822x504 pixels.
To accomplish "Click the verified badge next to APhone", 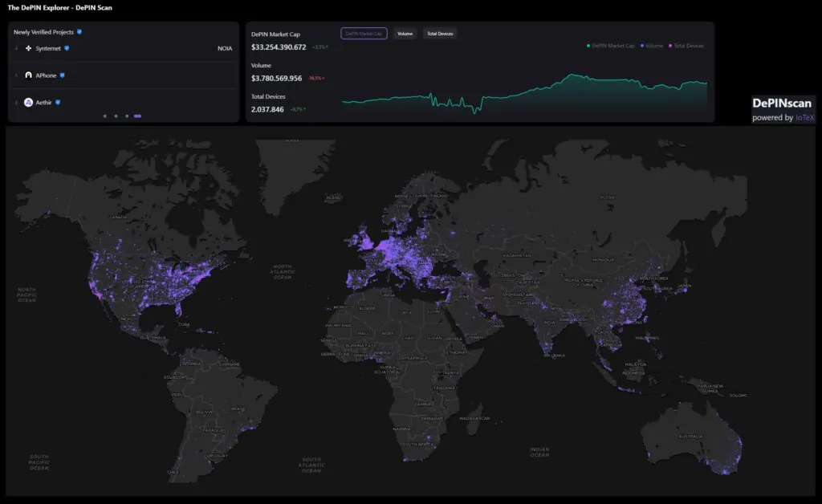I will 62,75.
